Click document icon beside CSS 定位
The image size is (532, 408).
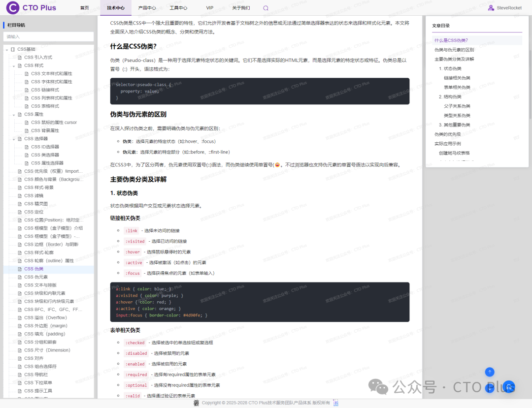(x=20, y=212)
